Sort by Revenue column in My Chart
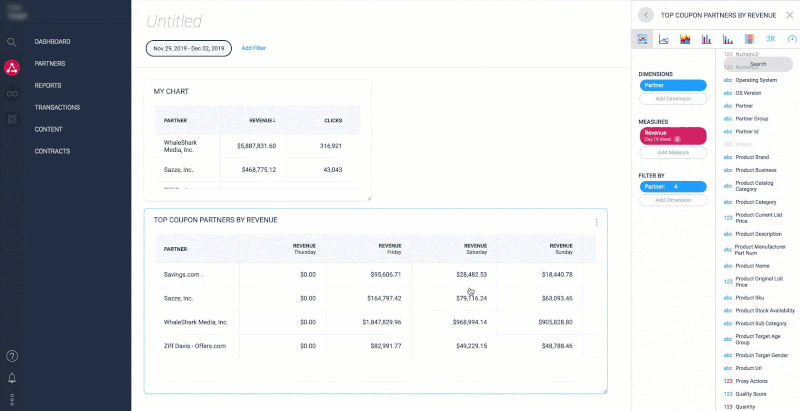Image resolution: width=800 pixels, height=411 pixels. pos(262,120)
